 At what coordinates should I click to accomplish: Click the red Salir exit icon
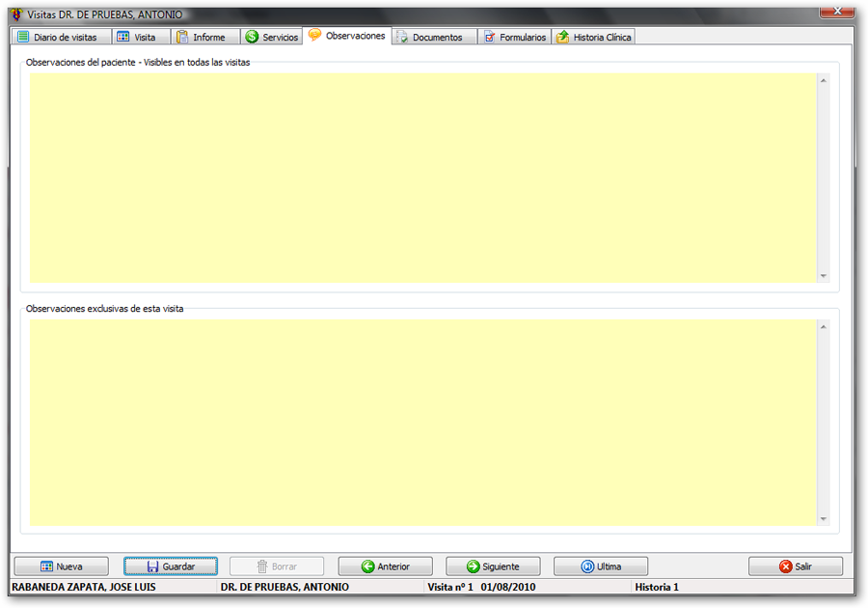pos(785,567)
